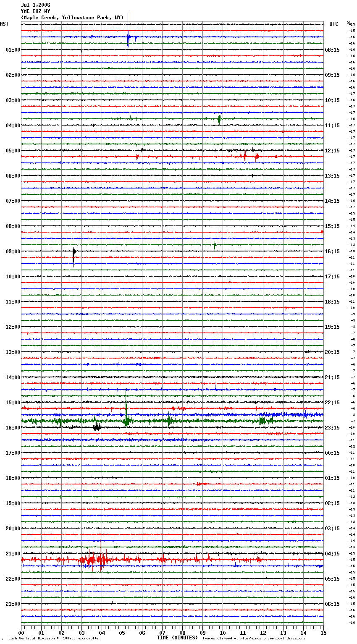Select the '21:00' MST row label
357x644 pixels.
pos(13,554)
